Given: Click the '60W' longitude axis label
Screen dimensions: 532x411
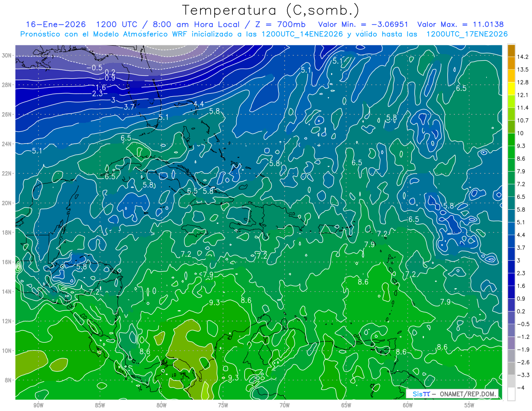Looking at the screenshot, I should 408,405.
